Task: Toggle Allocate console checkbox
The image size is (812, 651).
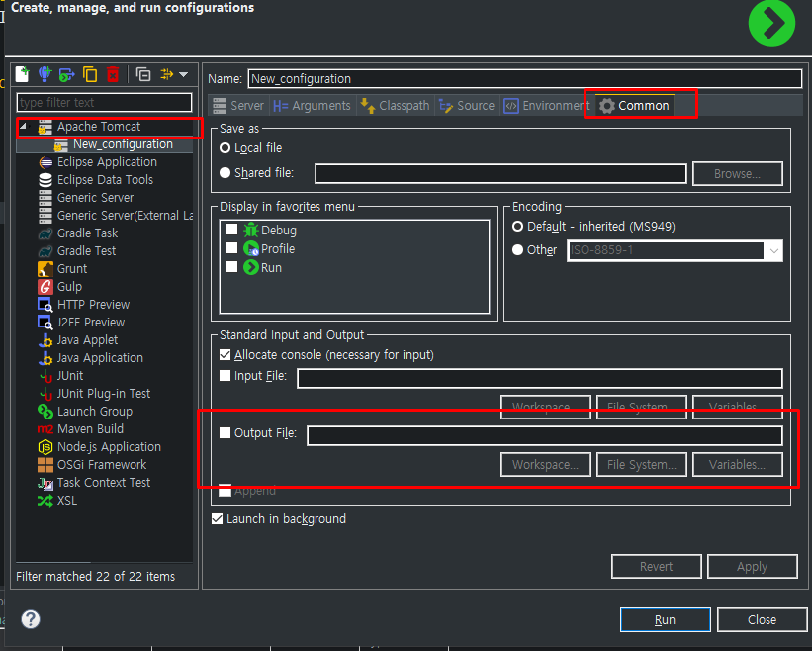Action: (x=225, y=355)
